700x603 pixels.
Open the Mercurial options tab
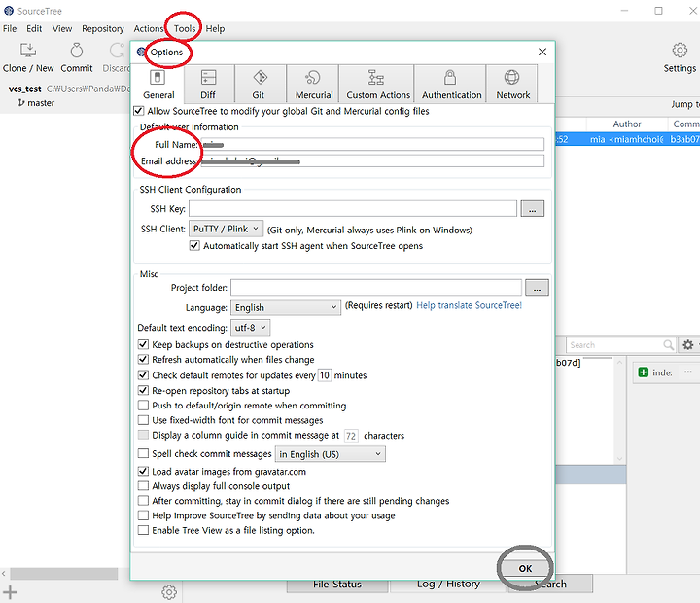pos(313,84)
